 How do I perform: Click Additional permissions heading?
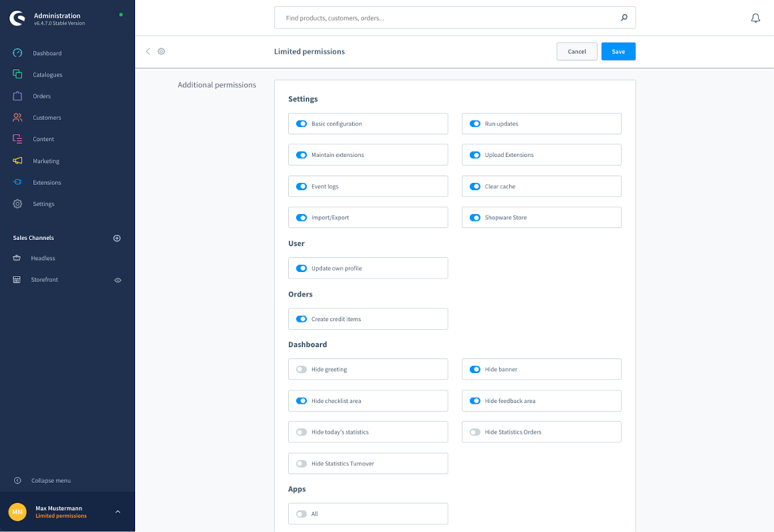tap(217, 85)
